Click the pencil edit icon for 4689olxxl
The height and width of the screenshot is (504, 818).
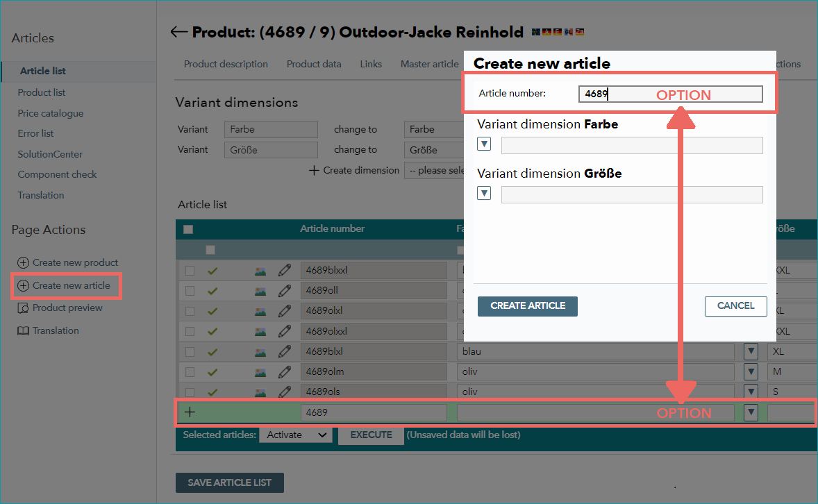[x=284, y=331]
